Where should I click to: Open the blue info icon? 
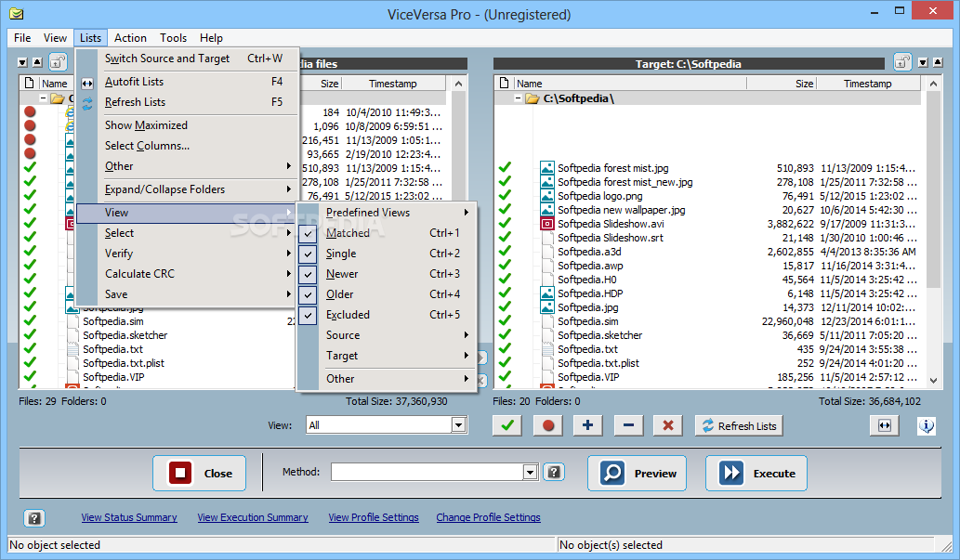point(927,425)
